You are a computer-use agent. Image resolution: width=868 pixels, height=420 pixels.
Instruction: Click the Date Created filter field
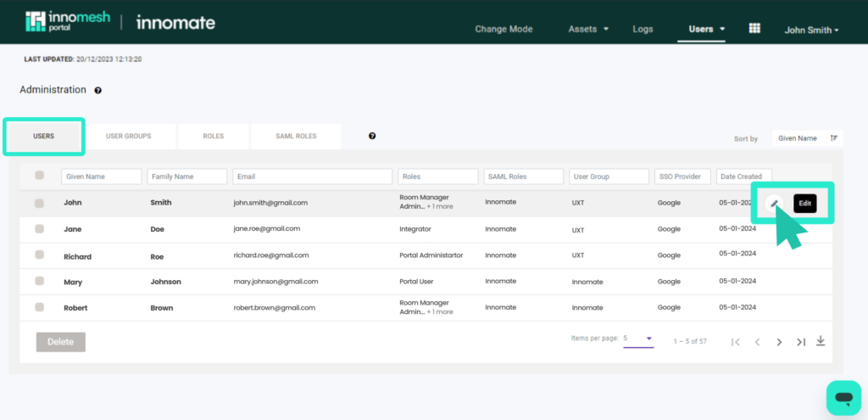[x=744, y=176]
